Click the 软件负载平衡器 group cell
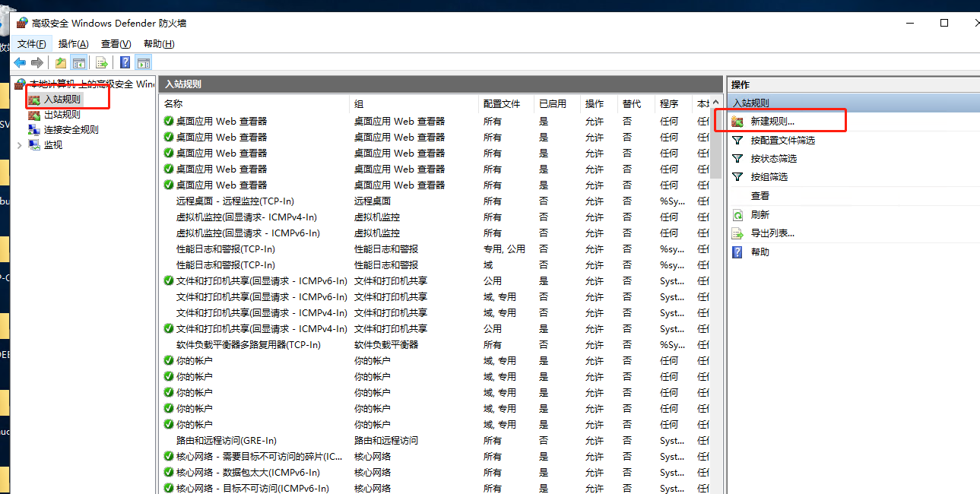 [x=386, y=345]
